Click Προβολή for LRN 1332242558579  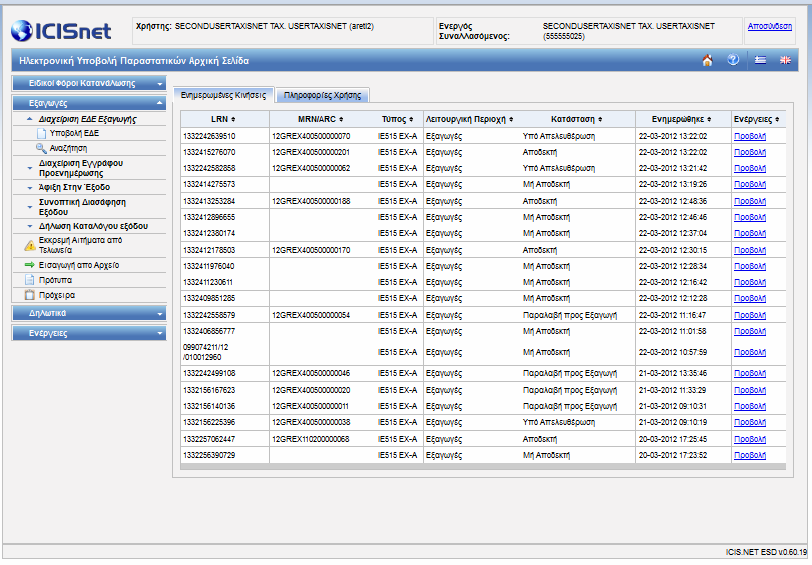(x=750, y=315)
